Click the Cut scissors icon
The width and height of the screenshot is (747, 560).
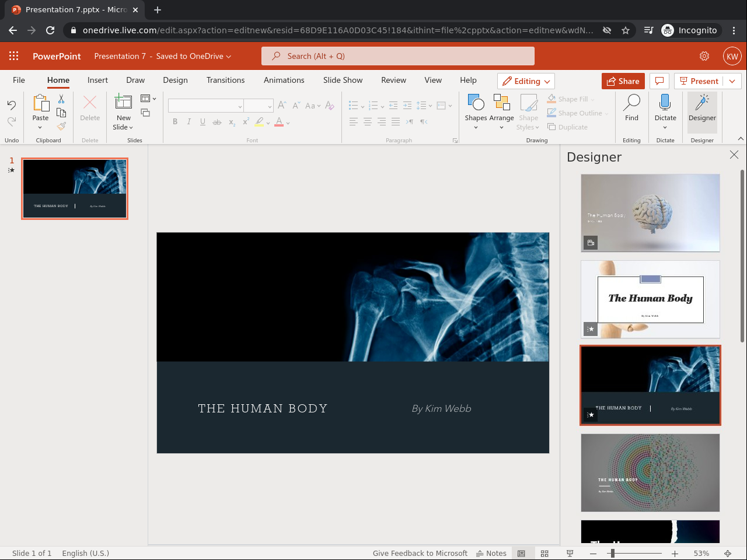61,100
